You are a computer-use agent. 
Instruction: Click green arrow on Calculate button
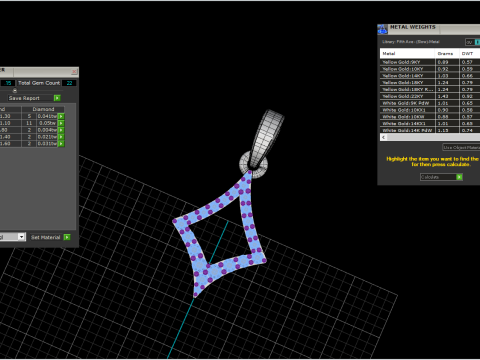459,177
